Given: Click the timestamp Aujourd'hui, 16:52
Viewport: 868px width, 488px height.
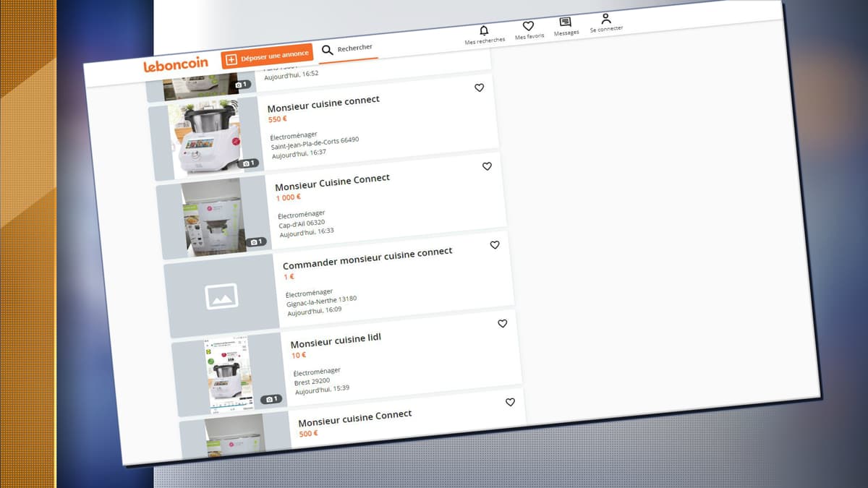Looking at the screenshot, I should point(291,74).
